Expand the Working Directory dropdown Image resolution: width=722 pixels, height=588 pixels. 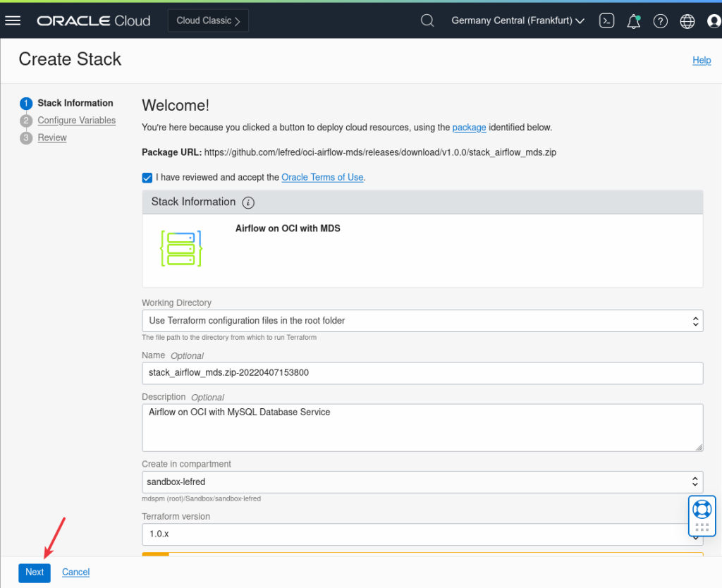(422, 321)
